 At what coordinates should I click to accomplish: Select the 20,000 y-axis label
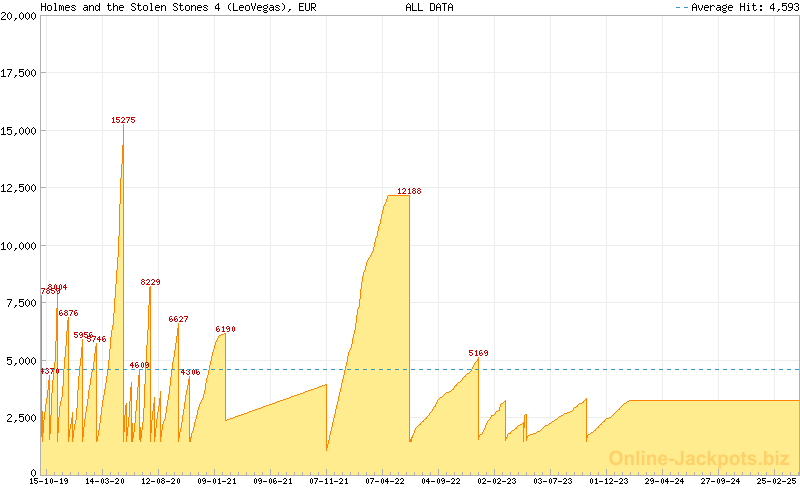19,16
